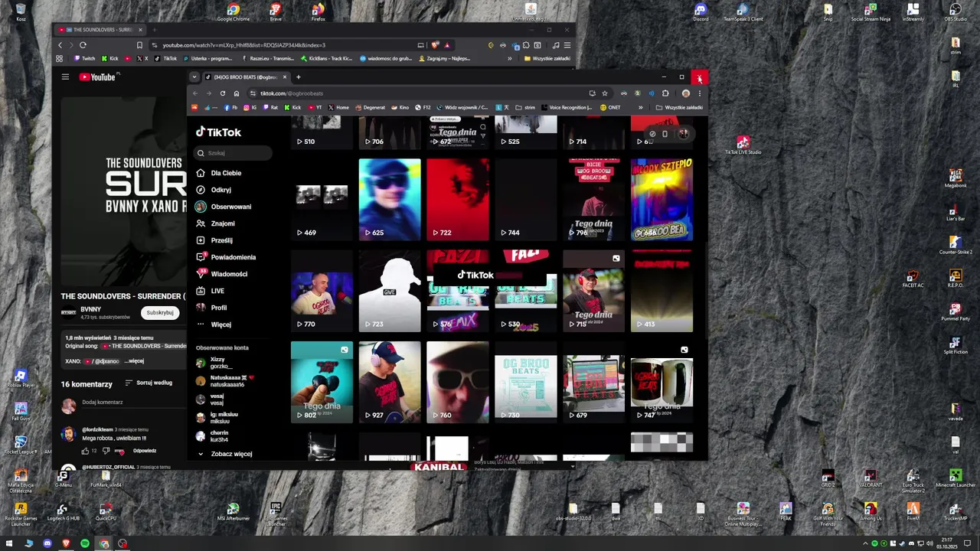Viewport: 980px width, 551px height.
Task: Like the lordzikteam comment
Action: tap(85, 451)
